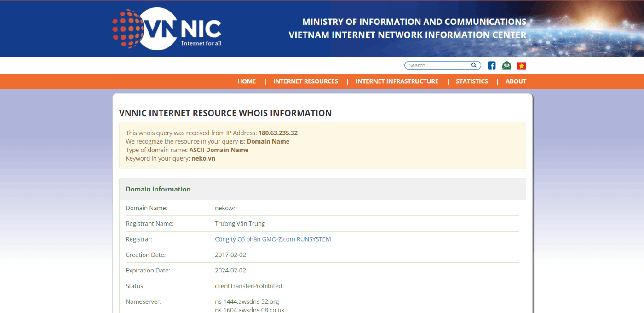Select the Vietnamese flag language icon

pos(522,66)
